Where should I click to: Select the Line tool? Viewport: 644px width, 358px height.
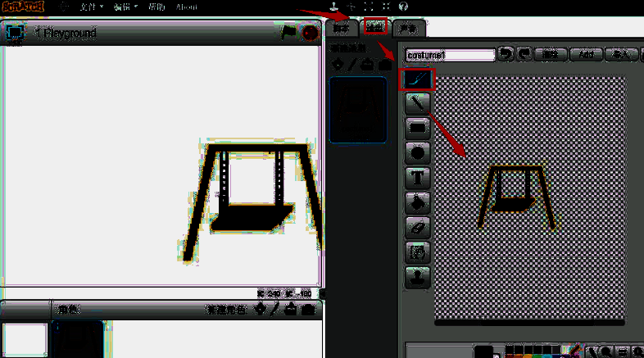click(x=418, y=103)
